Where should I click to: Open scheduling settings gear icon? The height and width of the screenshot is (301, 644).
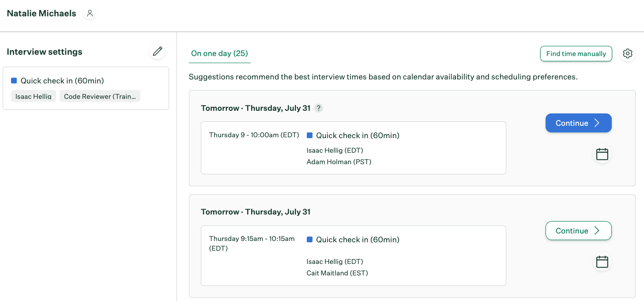pyautogui.click(x=628, y=54)
